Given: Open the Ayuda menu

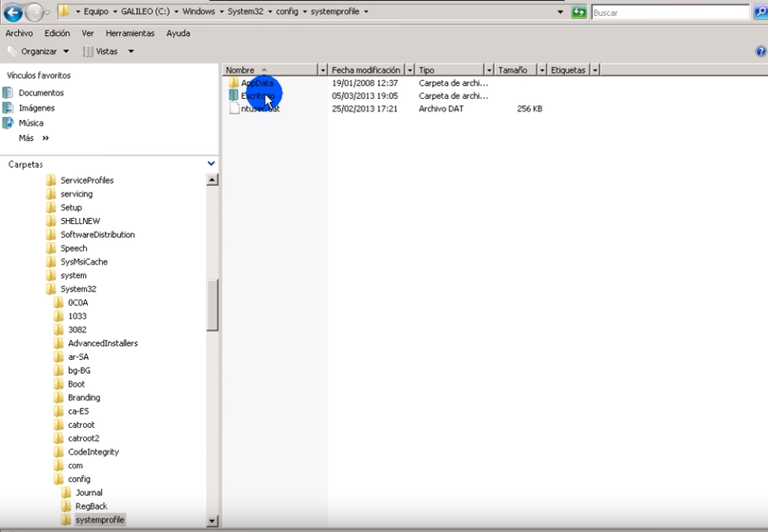Looking at the screenshot, I should coord(178,33).
